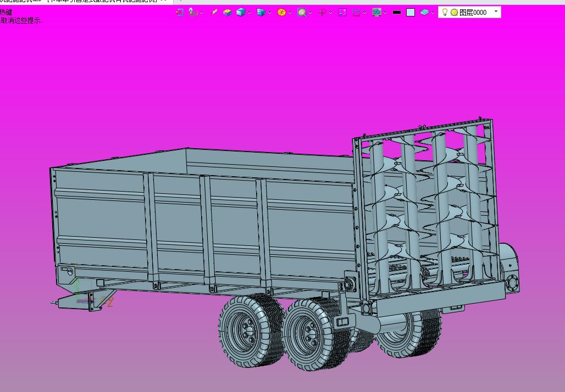
Task: Open the 图层0000 layer dropdown
Action: [x=496, y=12]
